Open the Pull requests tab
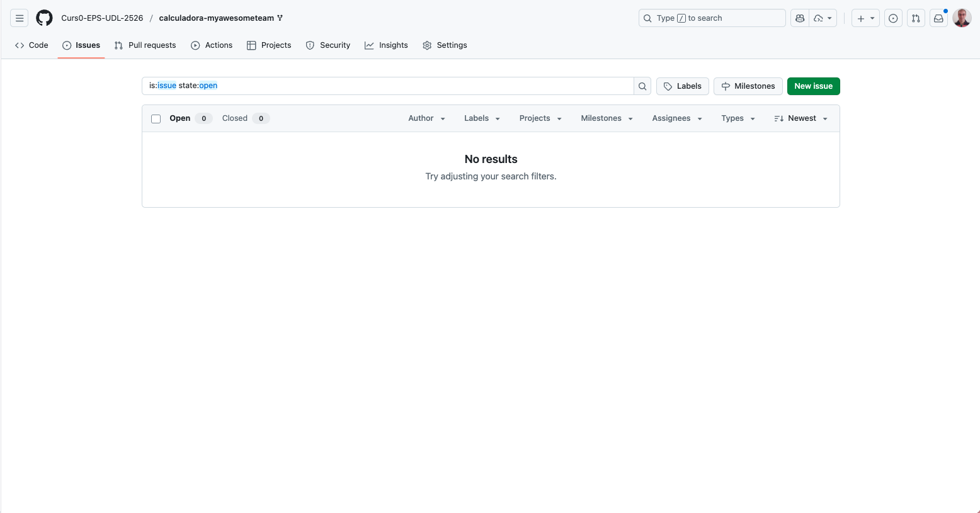Image resolution: width=980 pixels, height=513 pixels. coord(145,45)
